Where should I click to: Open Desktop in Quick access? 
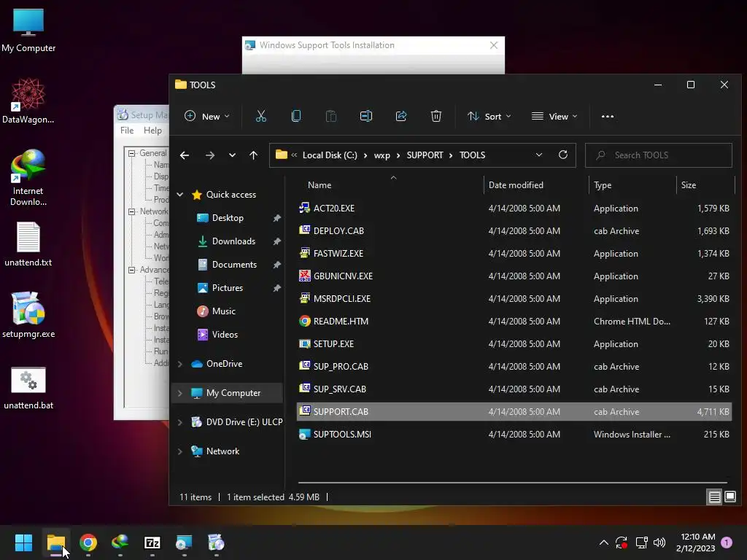228,218
